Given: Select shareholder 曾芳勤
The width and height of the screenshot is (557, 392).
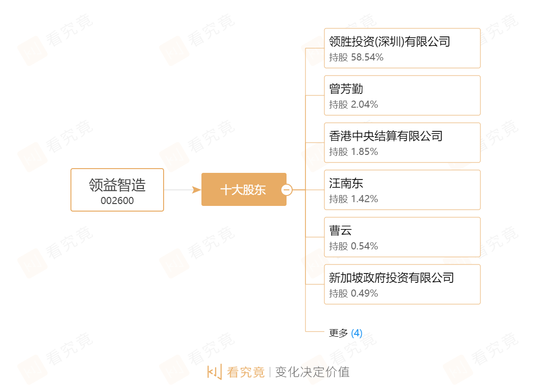Looking at the screenshot, I should point(346,89).
